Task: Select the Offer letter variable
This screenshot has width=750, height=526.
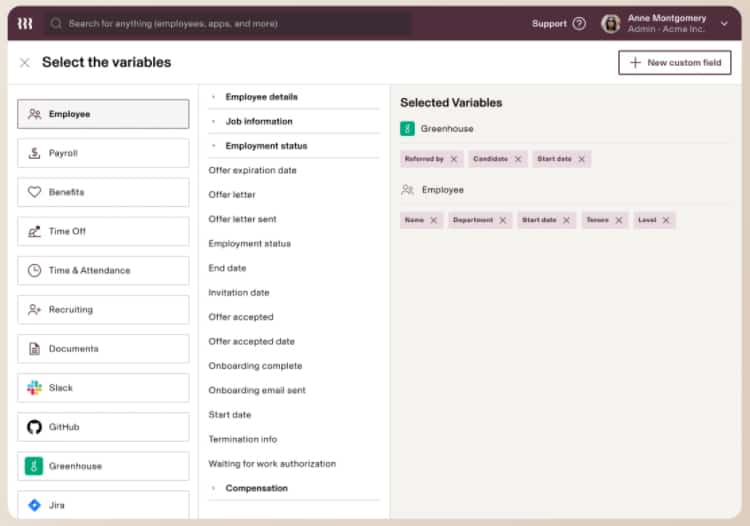Action: pos(232,195)
